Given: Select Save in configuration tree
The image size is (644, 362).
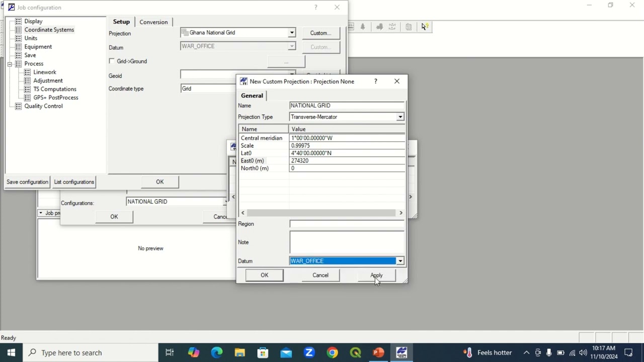Looking at the screenshot, I should click(x=30, y=55).
